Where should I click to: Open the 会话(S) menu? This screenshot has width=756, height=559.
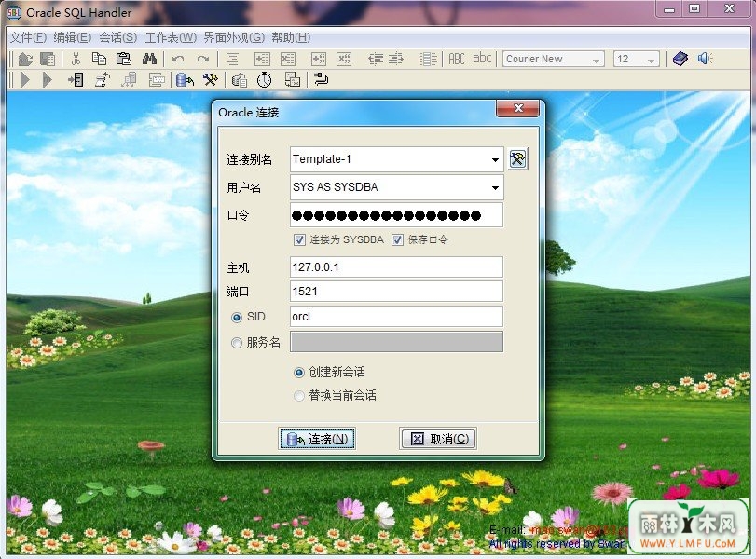pos(118,37)
